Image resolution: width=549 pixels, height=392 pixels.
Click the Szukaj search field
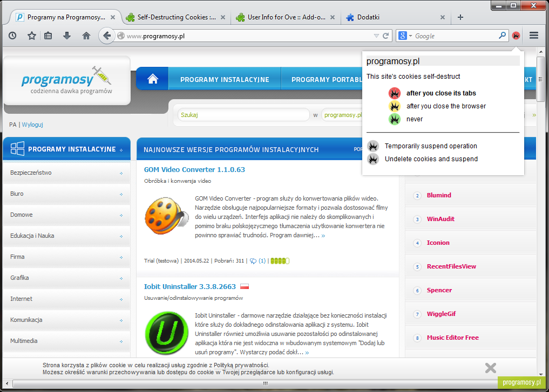click(x=243, y=115)
